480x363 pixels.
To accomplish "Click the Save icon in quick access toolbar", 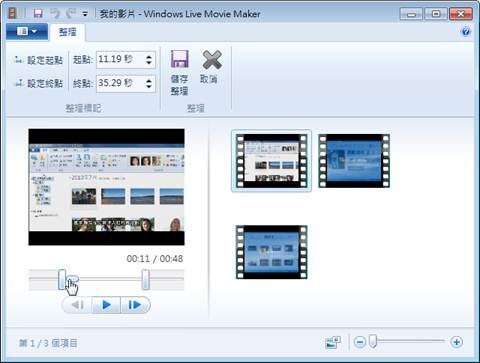I will coord(38,13).
